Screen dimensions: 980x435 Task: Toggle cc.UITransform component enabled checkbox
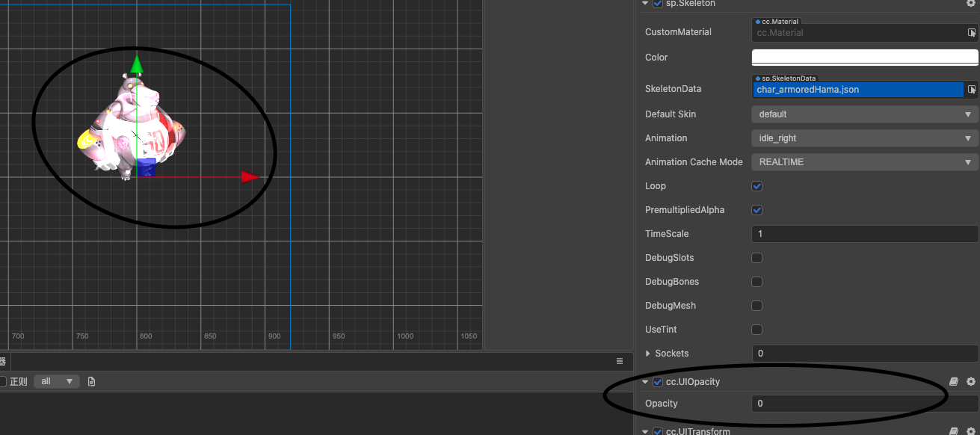click(658, 431)
